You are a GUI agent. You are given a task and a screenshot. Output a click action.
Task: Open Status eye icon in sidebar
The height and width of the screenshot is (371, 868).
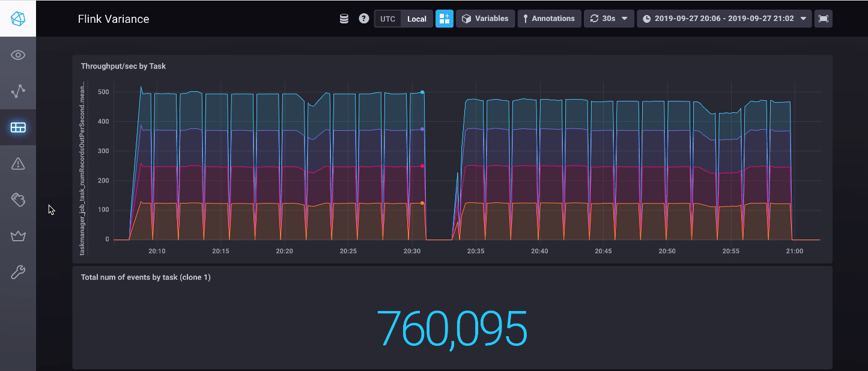18,55
